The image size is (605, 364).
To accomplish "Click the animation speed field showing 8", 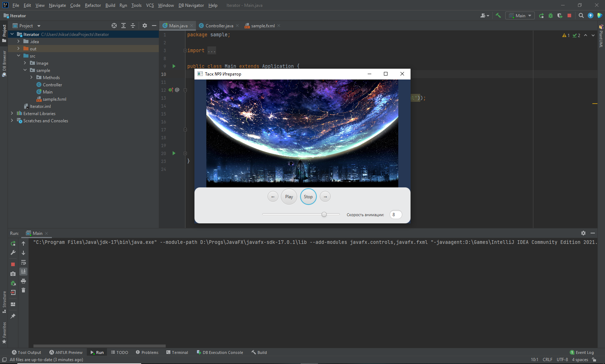I will coord(396,215).
